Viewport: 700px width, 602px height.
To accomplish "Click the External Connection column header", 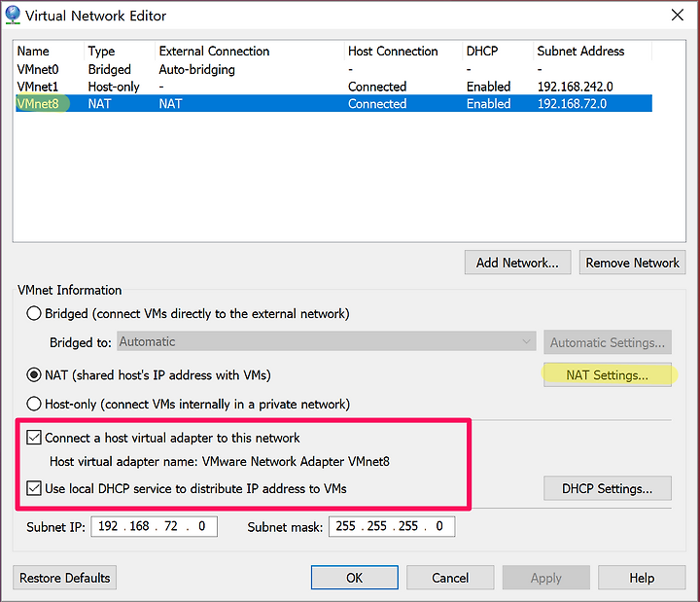I will tap(250, 51).
